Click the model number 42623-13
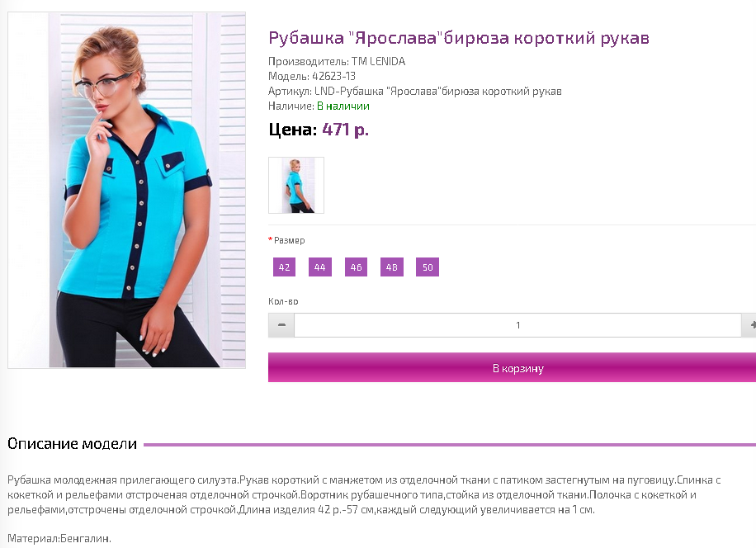Screen dimensions: 756x548 [333, 76]
